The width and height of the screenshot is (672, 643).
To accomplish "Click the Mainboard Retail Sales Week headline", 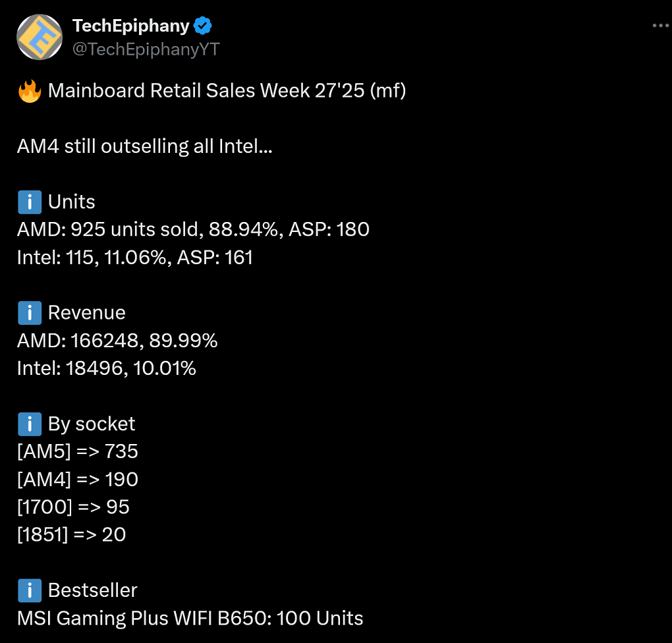I will coord(227,91).
